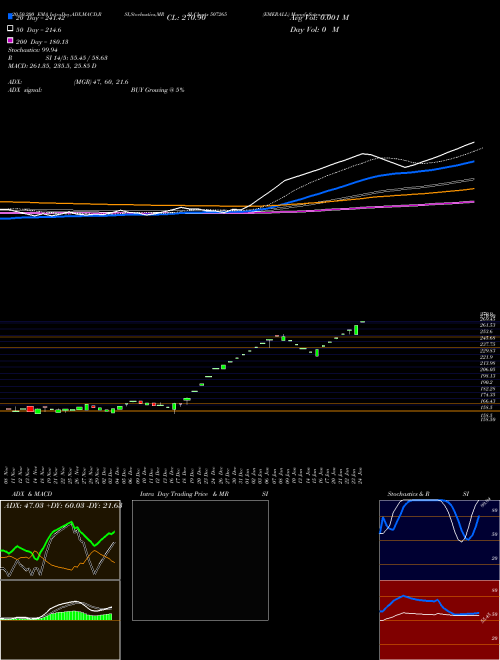The image size is (500, 660).
Task: Click the large red candle at the chart's left
Action: point(30,409)
